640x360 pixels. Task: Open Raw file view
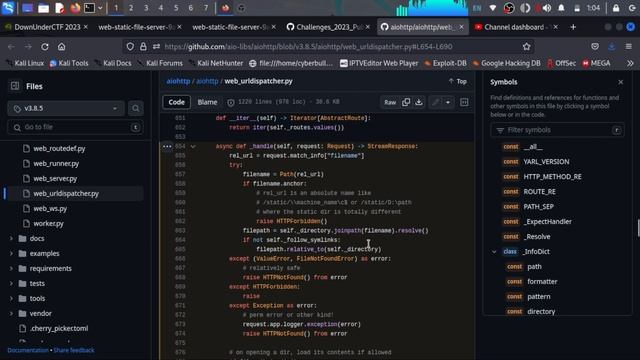390,102
